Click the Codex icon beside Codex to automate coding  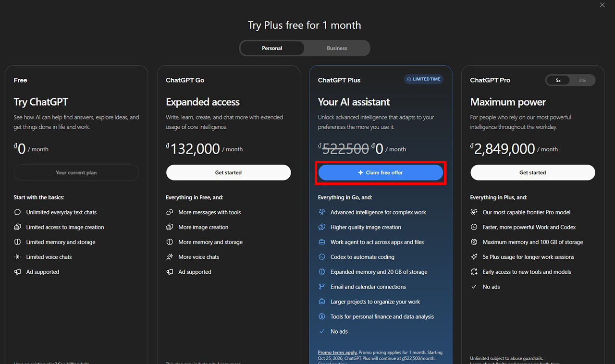tap(322, 257)
